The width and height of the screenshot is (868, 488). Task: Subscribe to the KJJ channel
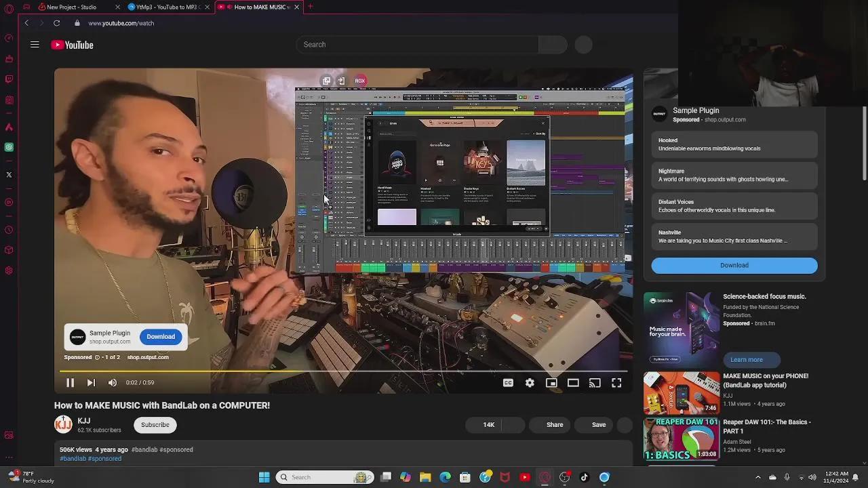pyautogui.click(x=155, y=425)
